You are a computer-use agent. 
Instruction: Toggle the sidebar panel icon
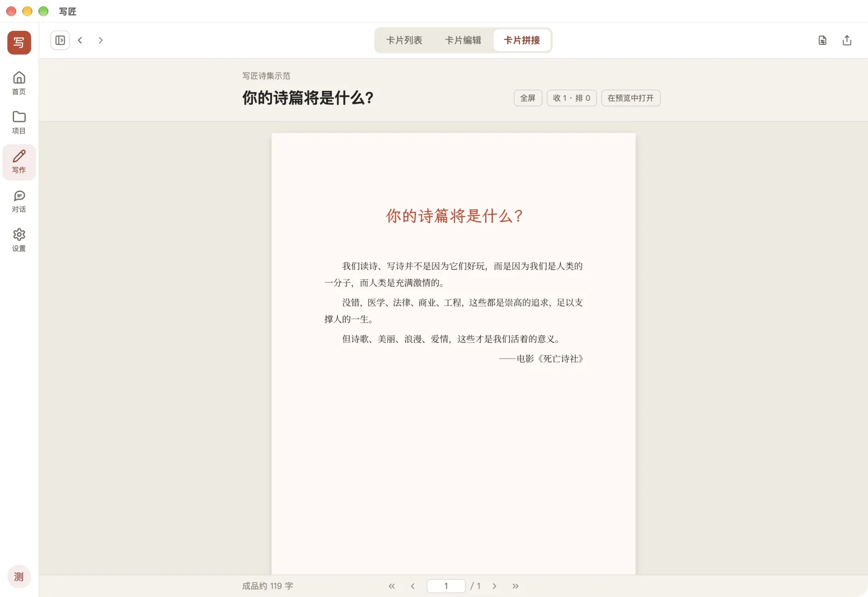pyautogui.click(x=60, y=40)
